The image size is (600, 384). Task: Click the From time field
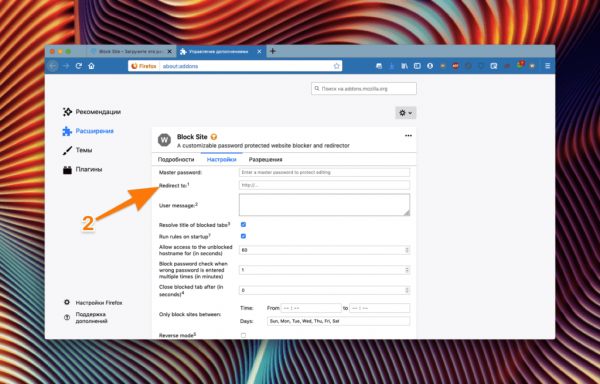click(311, 308)
